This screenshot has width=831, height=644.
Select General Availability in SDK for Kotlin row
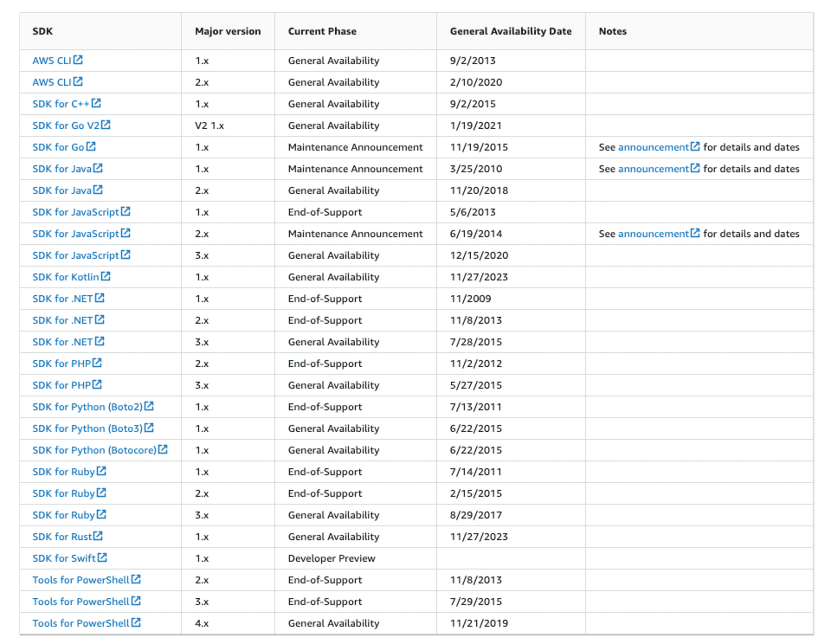coord(334,277)
